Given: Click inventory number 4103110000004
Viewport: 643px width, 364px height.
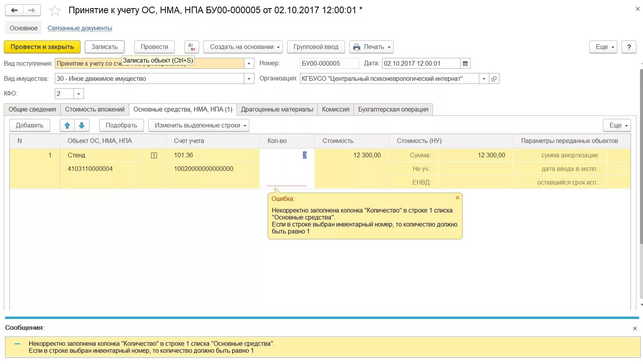Looking at the screenshot, I should (90, 169).
